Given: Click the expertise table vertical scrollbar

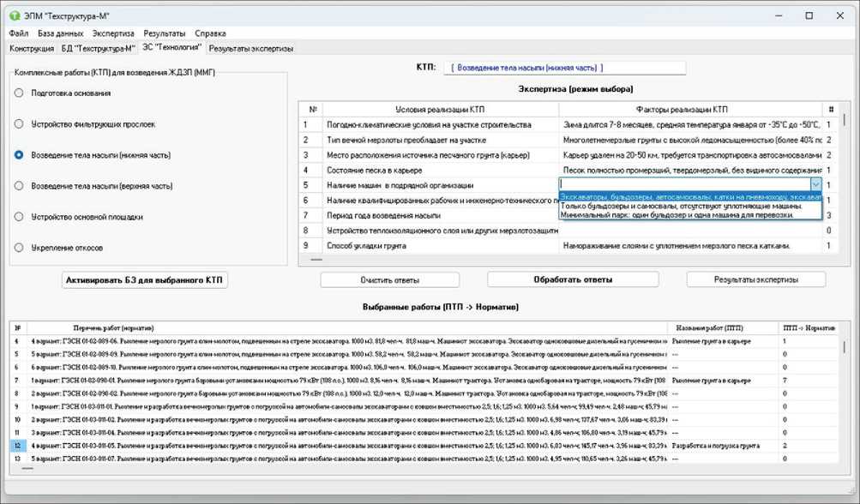Looking at the screenshot, I should pyautogui.click(x=845, y=178).
